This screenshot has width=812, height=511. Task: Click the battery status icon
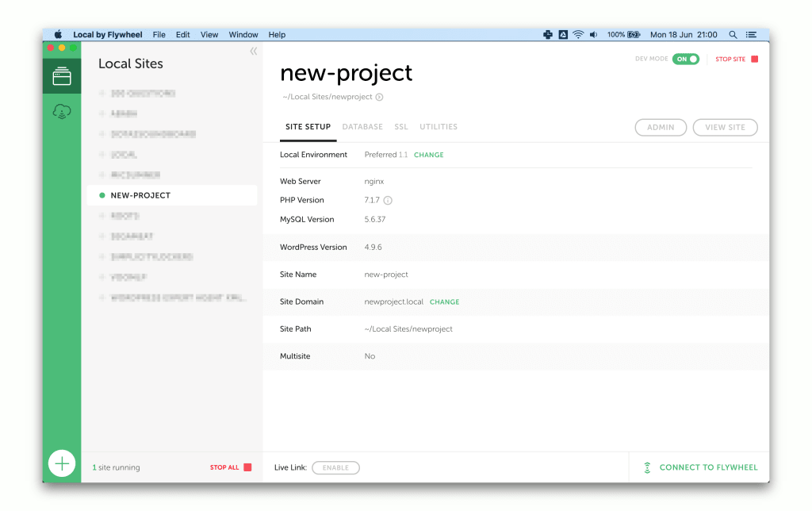point(634,35)
